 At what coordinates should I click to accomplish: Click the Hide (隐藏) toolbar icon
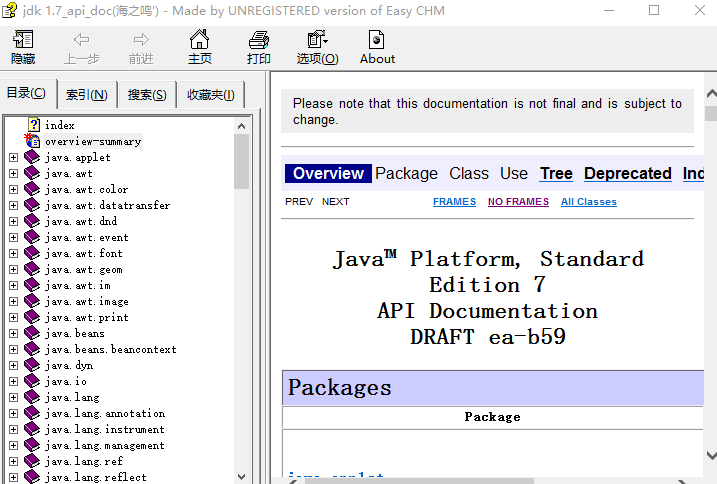click(23, 41)
